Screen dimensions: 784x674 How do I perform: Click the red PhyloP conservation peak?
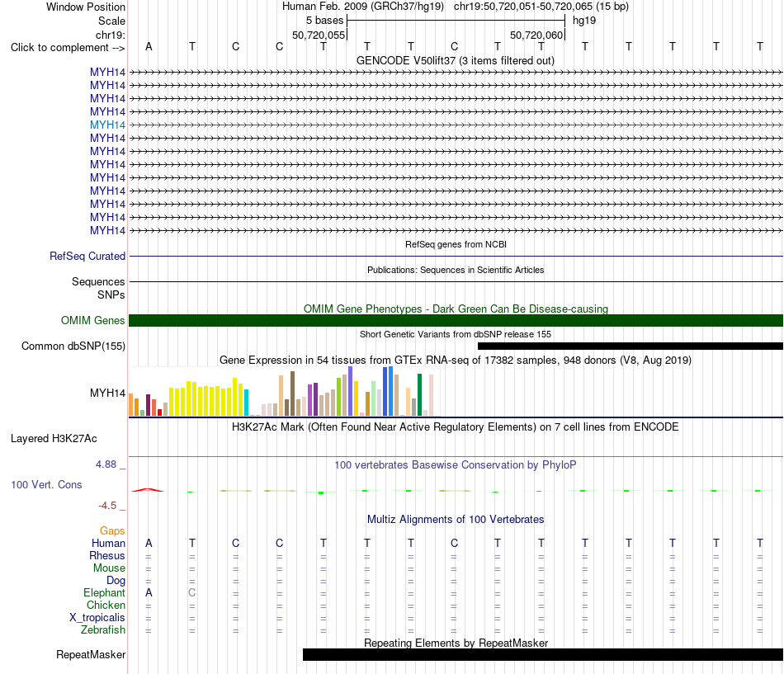click(148, 490)
